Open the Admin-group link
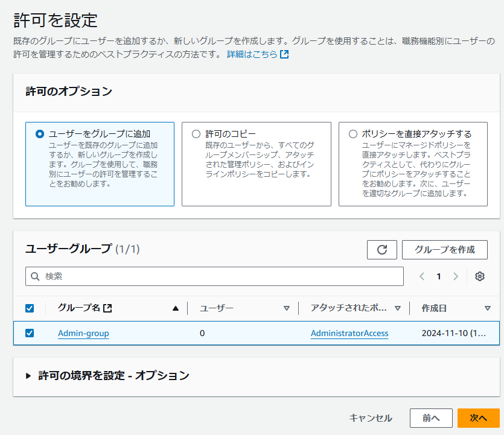504x435 pixels. click(83, 333)
